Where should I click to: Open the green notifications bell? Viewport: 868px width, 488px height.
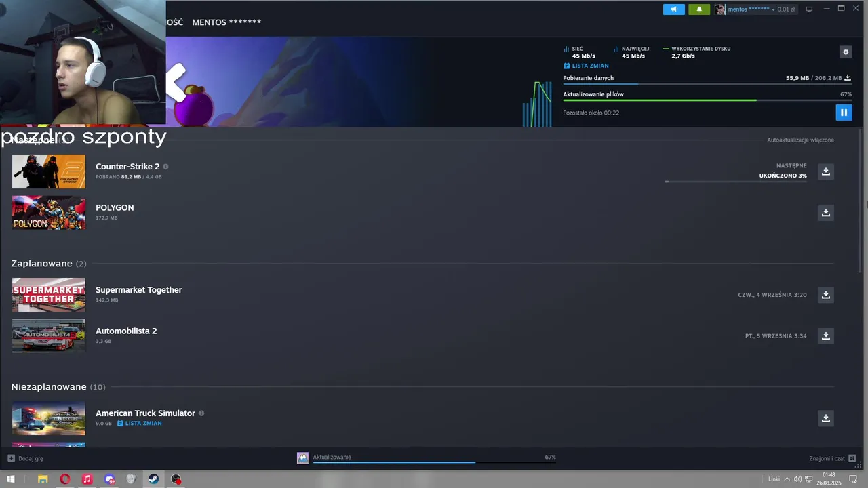(699, 9)
